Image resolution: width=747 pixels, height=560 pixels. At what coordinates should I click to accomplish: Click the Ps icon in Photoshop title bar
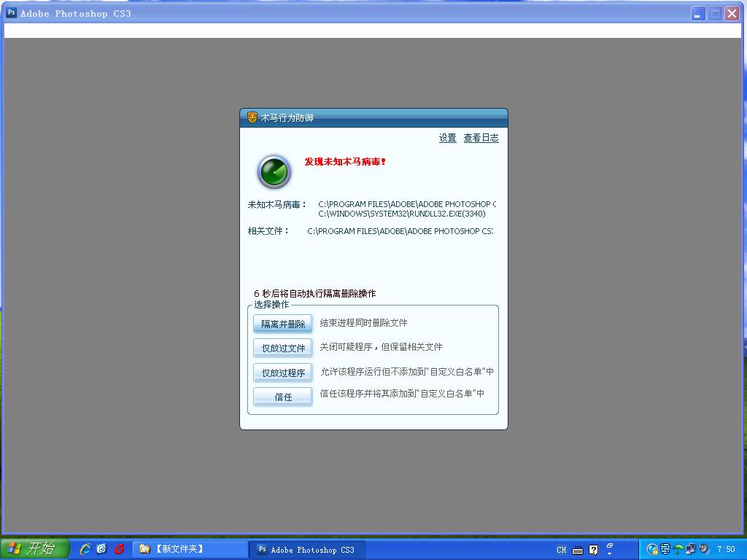(x=11, y=13)
